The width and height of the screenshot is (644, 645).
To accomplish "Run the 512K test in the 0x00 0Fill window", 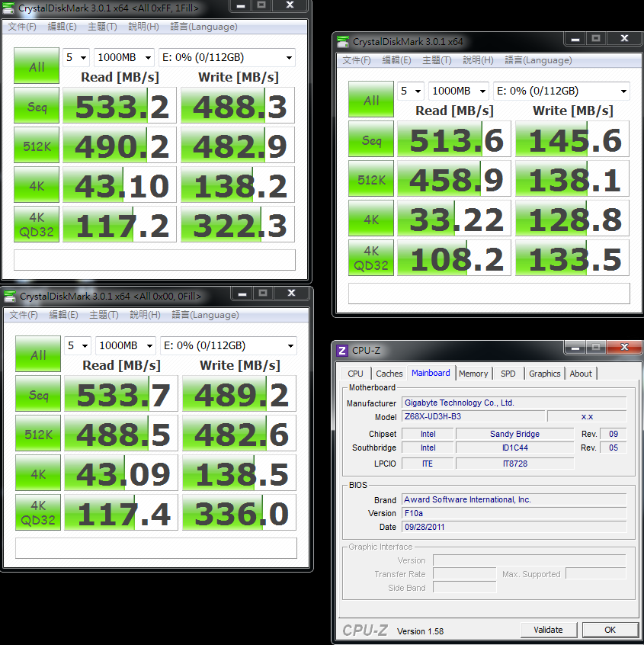I will coord(38,433).
